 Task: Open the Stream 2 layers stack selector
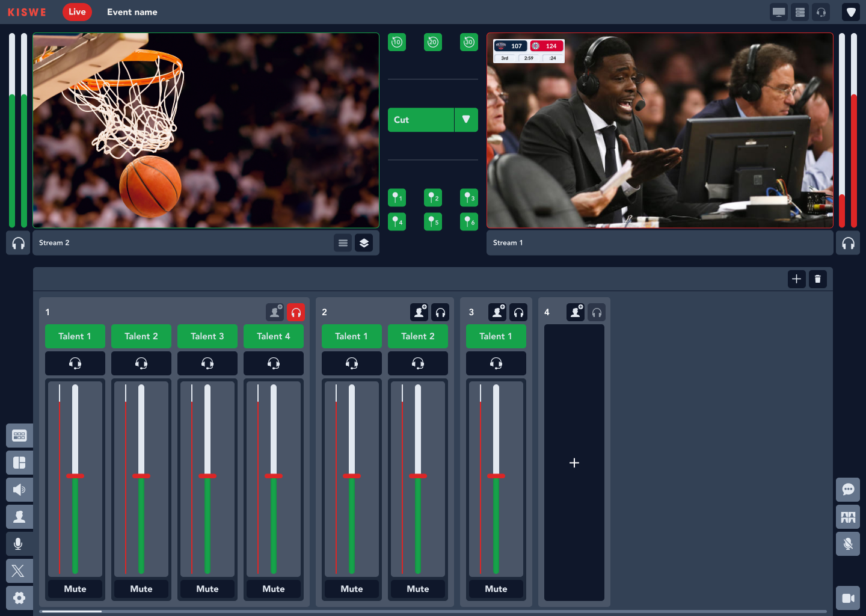tap(364, 242)
